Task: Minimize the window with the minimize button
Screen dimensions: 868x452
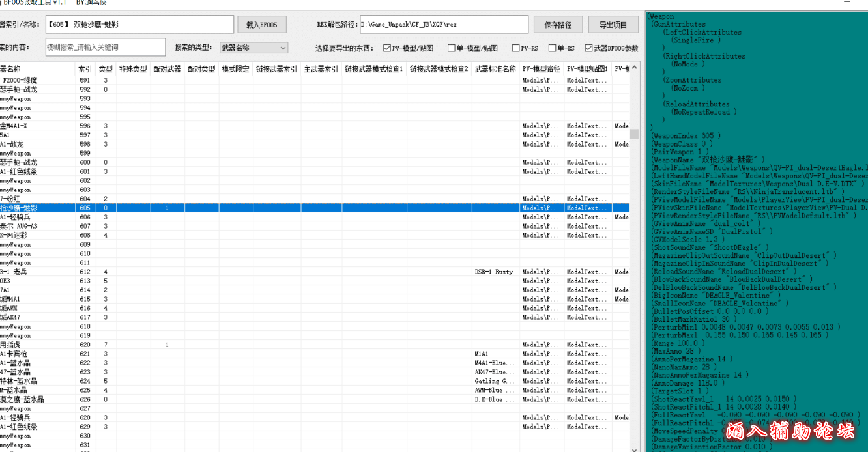Action: pos(845,3)
